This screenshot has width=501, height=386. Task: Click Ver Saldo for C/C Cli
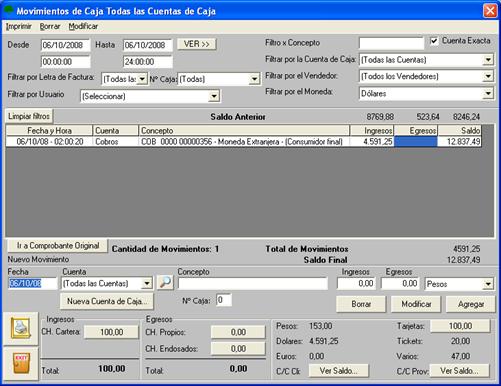(339, 371)
